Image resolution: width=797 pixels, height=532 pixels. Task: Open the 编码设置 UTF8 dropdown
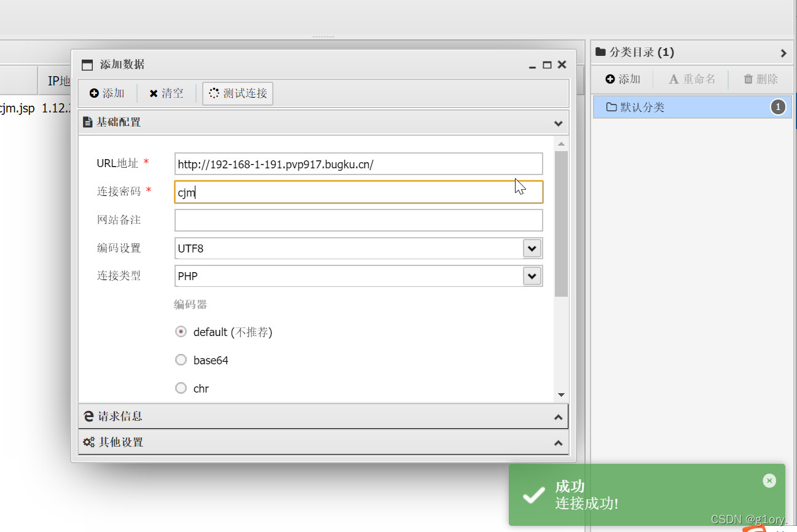pos(532,248)
